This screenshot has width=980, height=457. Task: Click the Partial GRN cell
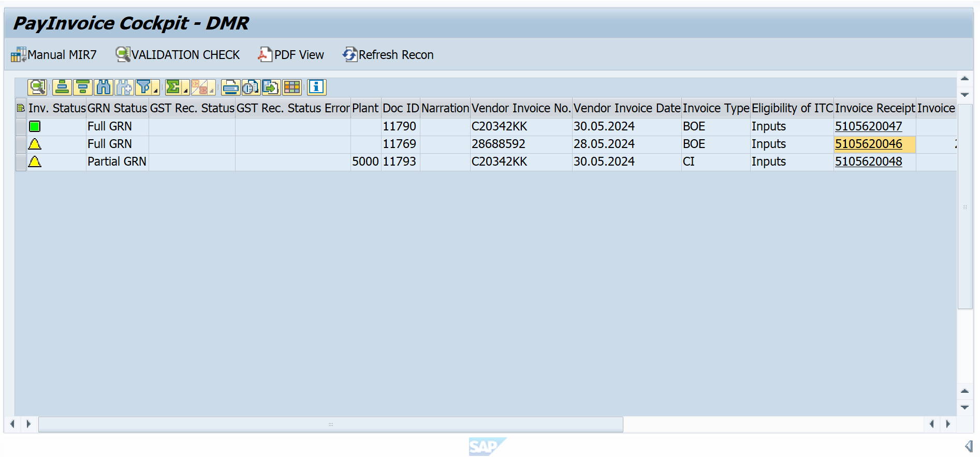(x=117, y=161)
